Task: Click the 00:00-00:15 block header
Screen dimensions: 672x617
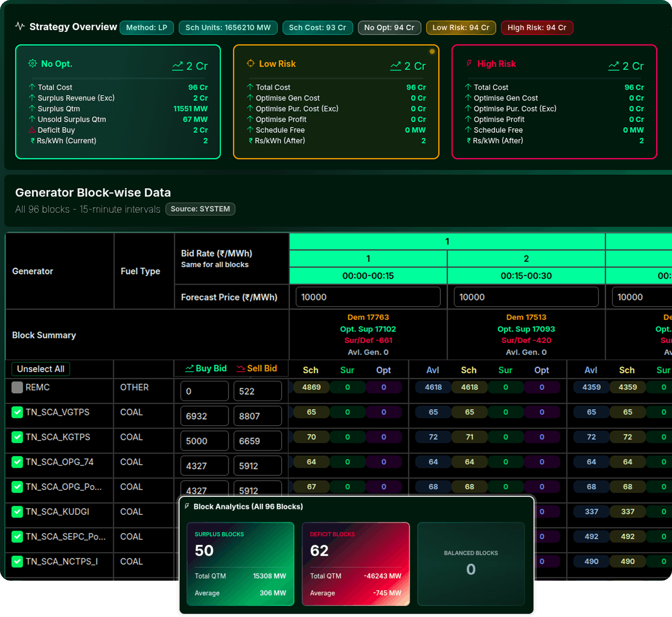Action: click(x=368, y=276)
